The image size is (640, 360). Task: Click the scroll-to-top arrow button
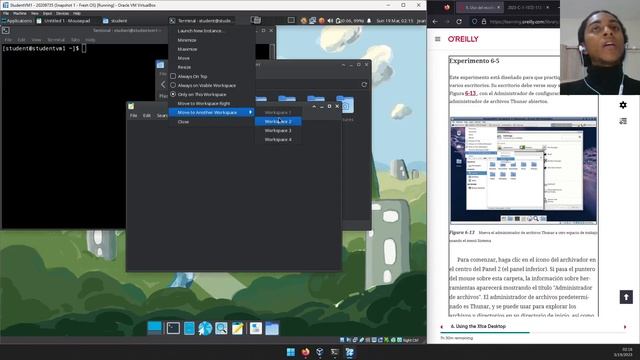coord(626,297)
